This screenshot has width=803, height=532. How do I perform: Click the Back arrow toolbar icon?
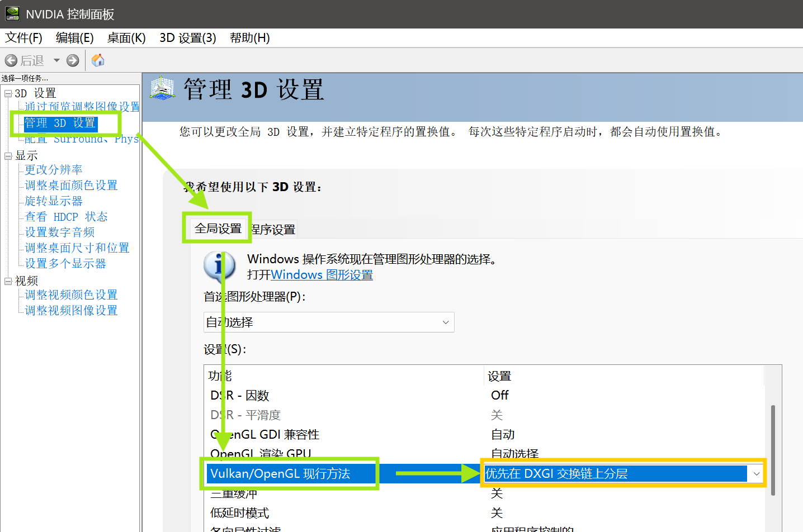click(x=11, y=60)
